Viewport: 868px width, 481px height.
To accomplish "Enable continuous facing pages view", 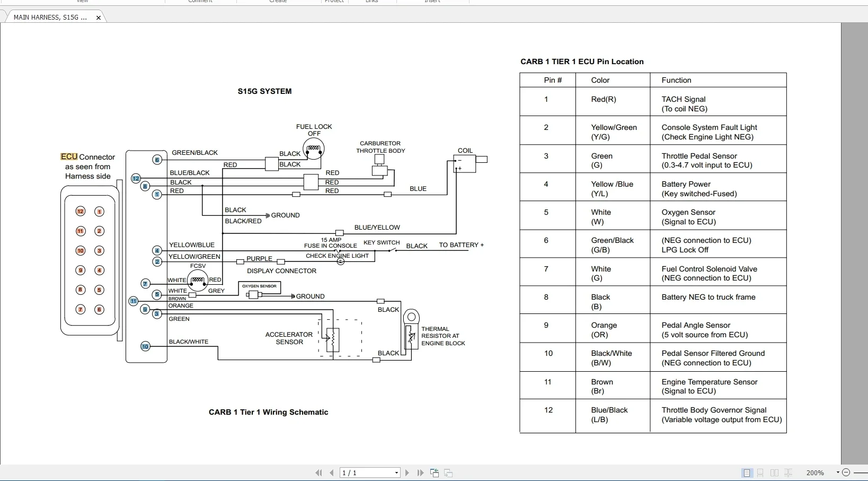I will click(789, 473).
